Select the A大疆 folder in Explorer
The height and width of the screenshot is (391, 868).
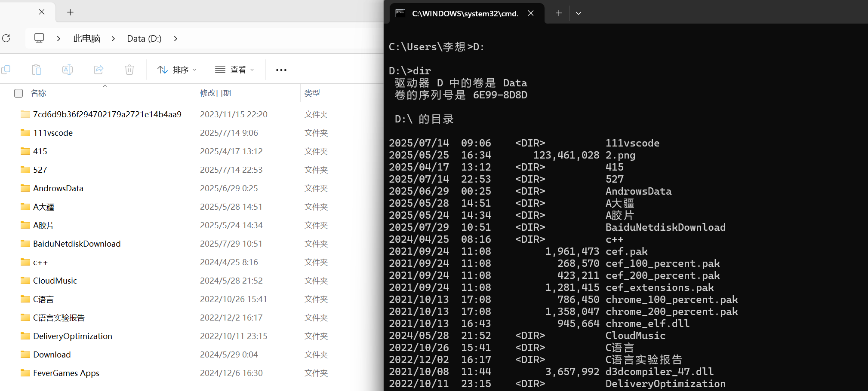pyautogui.click(x=43, y=207)
